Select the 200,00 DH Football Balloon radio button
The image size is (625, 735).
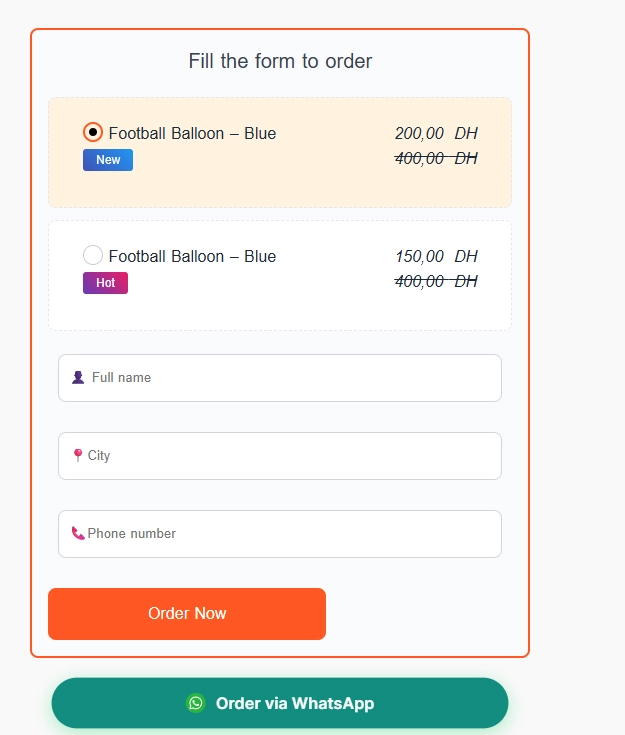click(93, 132)
